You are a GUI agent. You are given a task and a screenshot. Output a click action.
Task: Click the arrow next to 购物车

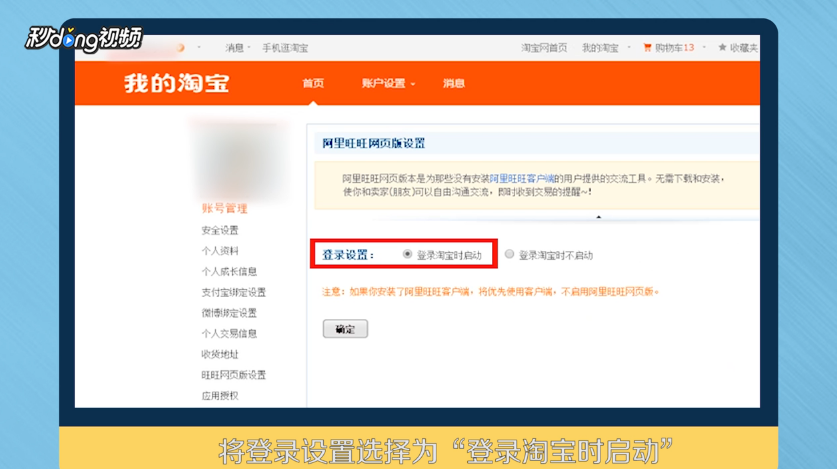[x=704, y=47]
